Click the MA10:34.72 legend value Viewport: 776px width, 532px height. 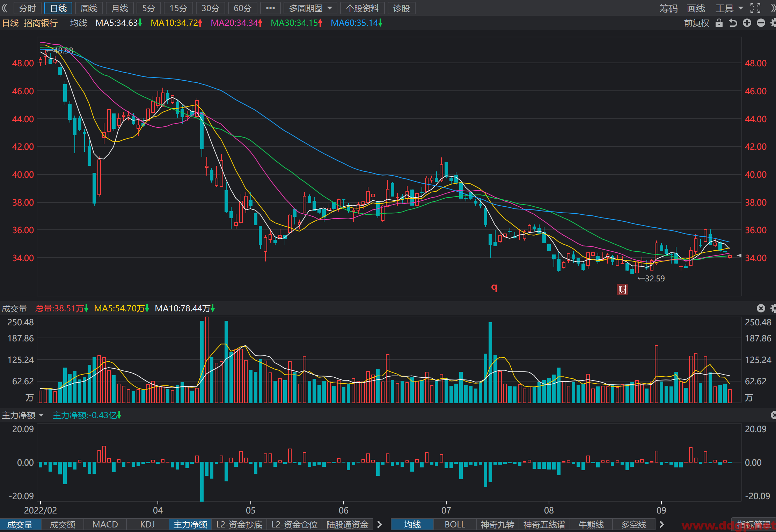click(x=176, y=23)
